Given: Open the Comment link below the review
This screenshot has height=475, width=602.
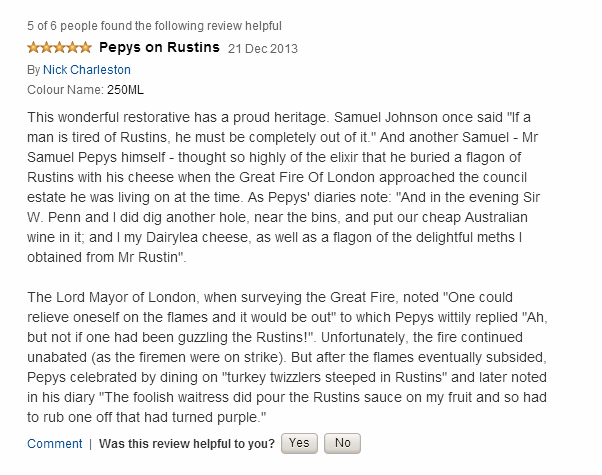Looking at the screenshot, I should click(x=55, y=444).
